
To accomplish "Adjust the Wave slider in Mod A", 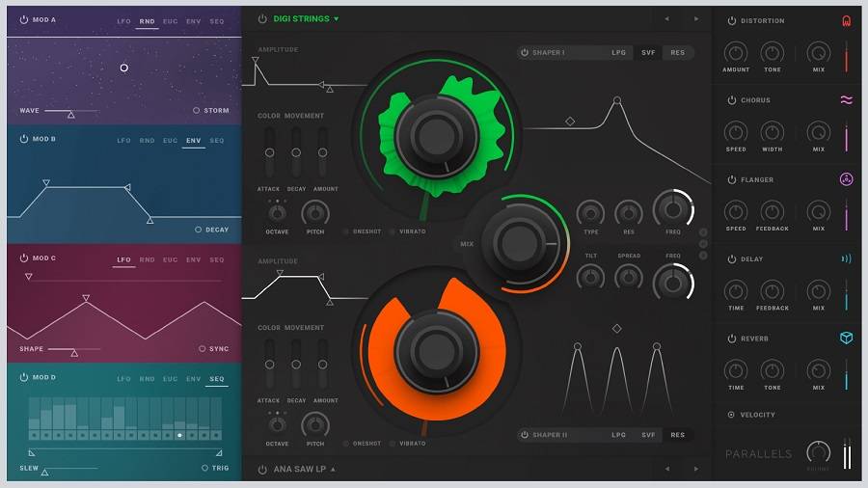I will (x=70, y=114).
